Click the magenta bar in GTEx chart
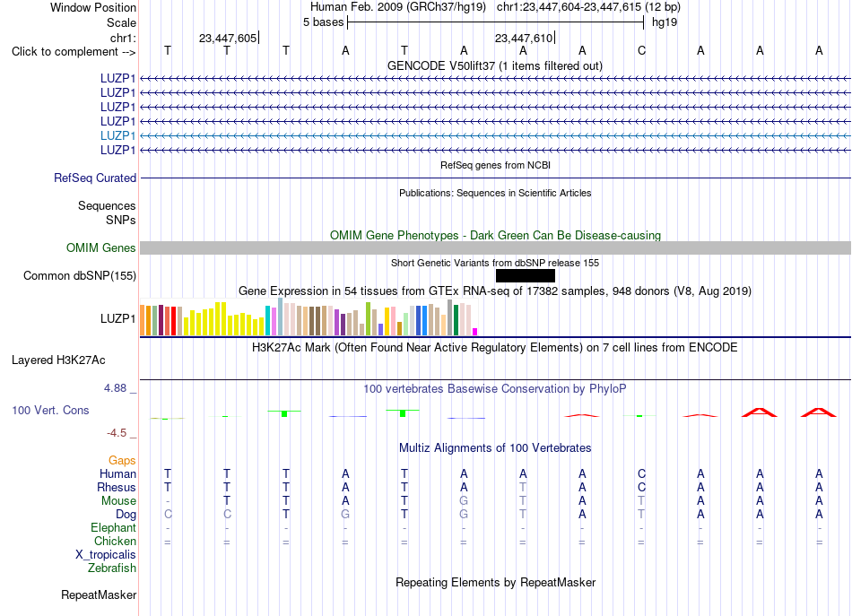 [x=475, y=332]
